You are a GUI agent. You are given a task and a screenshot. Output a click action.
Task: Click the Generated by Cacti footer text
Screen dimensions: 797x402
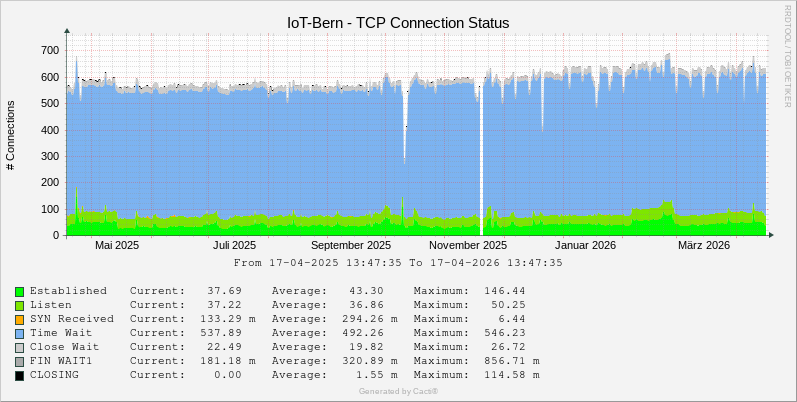pyautogui.click(x=398, y=391)
